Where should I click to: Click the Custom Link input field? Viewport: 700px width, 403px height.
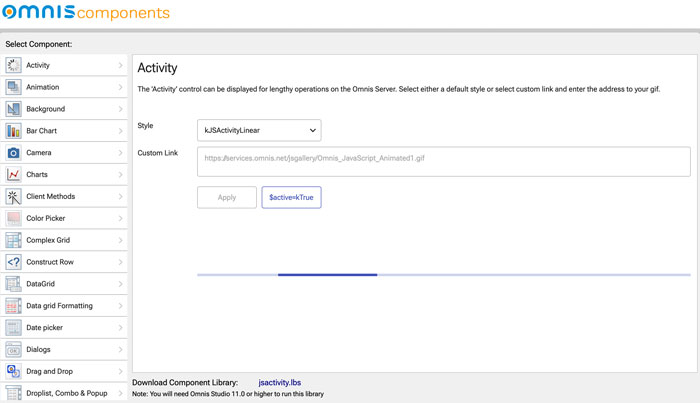point(444,162)
